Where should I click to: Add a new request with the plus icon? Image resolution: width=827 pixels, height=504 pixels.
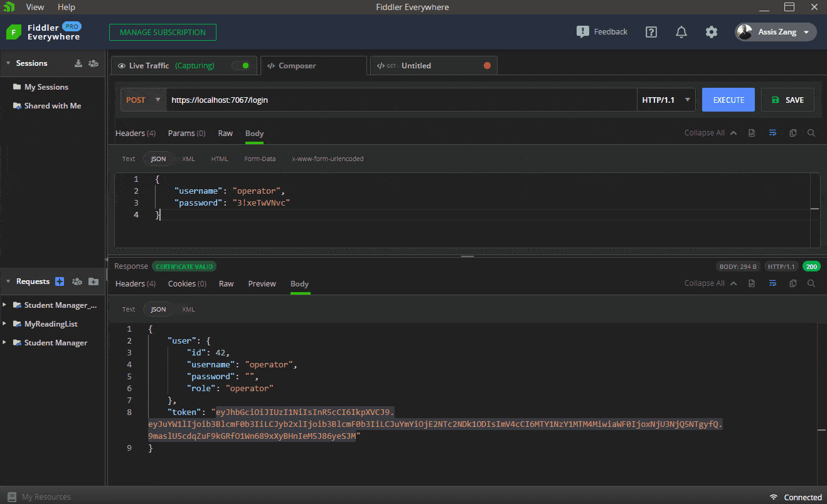60,281
